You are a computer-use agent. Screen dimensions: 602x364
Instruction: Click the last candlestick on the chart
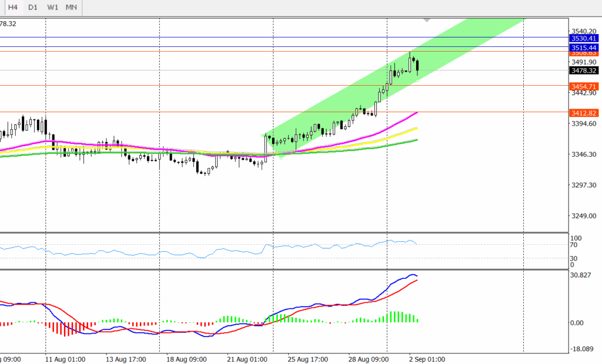pos(417,66)
